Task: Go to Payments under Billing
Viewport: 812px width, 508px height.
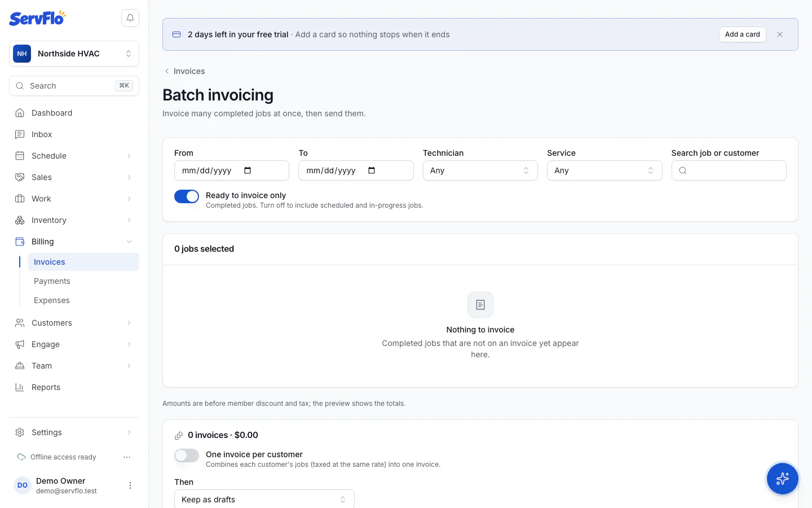Action: point(83,281)
